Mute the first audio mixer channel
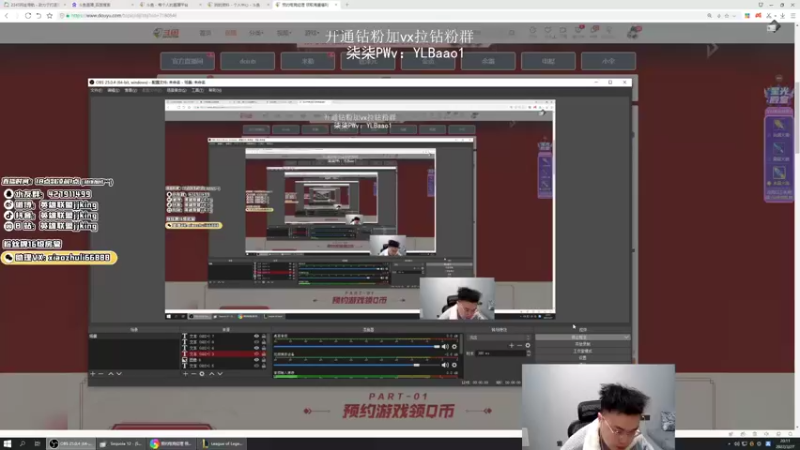The width and height of the screenshot is (800, 450). [x=445, y=346]
